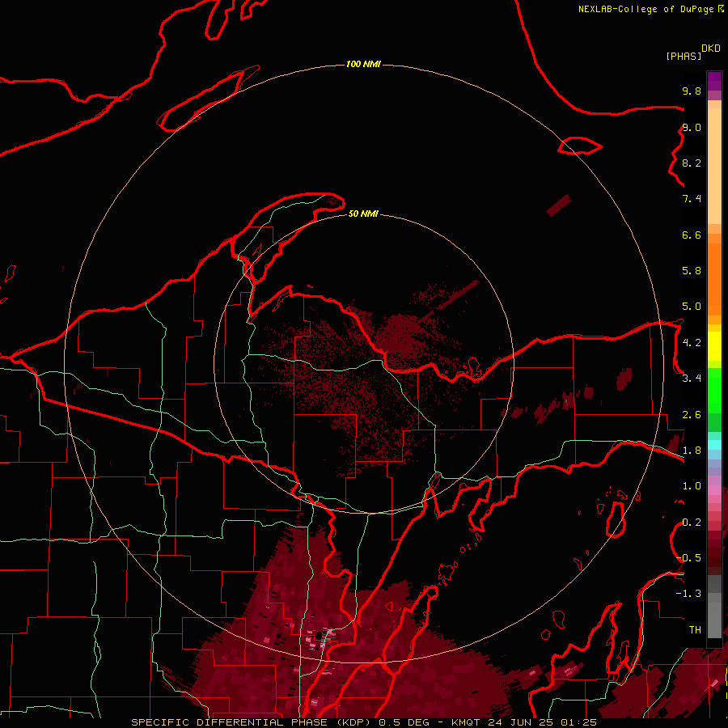Screen dimensions: 728x728
Task: Click the Specific Differential Phase caption text
Action: coord(364,722)
